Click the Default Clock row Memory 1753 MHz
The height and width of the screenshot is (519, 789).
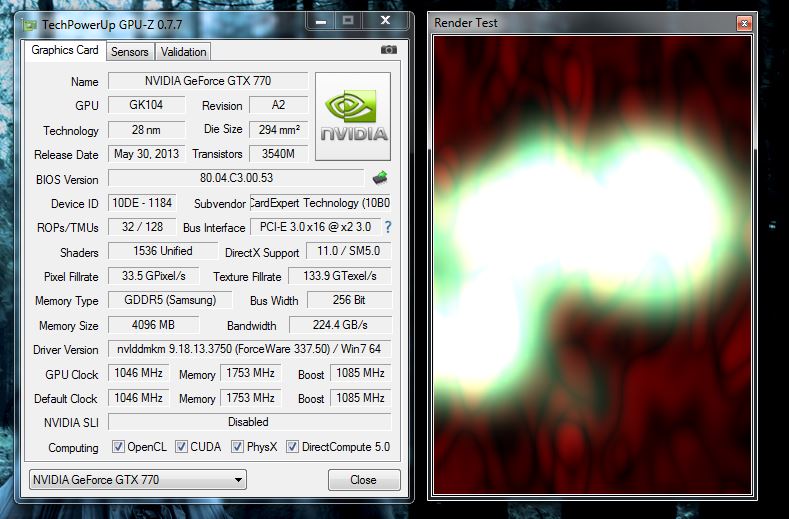tap(250, 398)
